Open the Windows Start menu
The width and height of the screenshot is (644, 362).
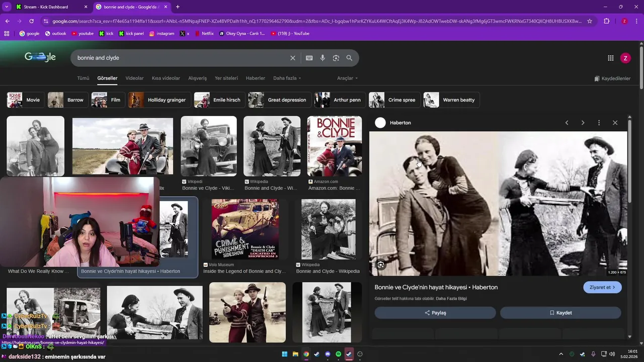[284, 354]
